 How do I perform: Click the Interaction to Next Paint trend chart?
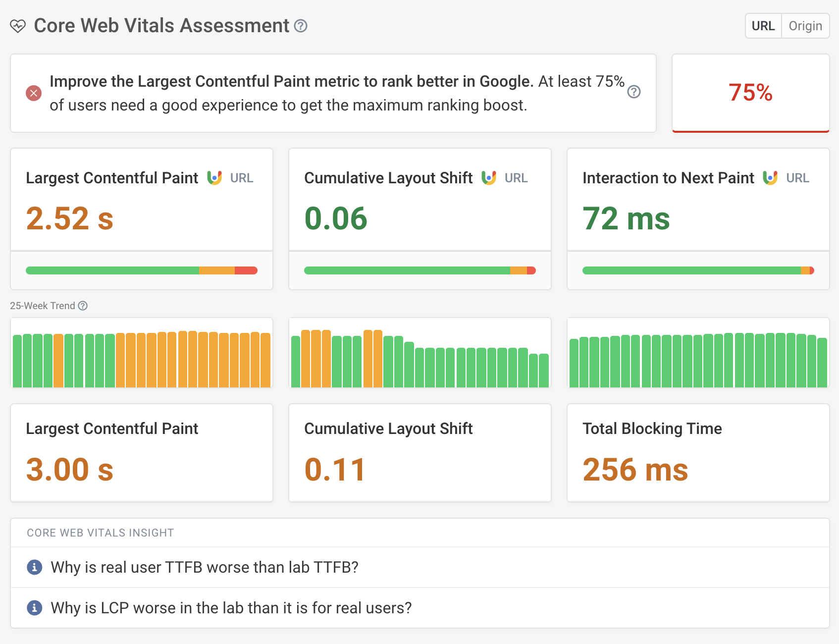point(698,353)
